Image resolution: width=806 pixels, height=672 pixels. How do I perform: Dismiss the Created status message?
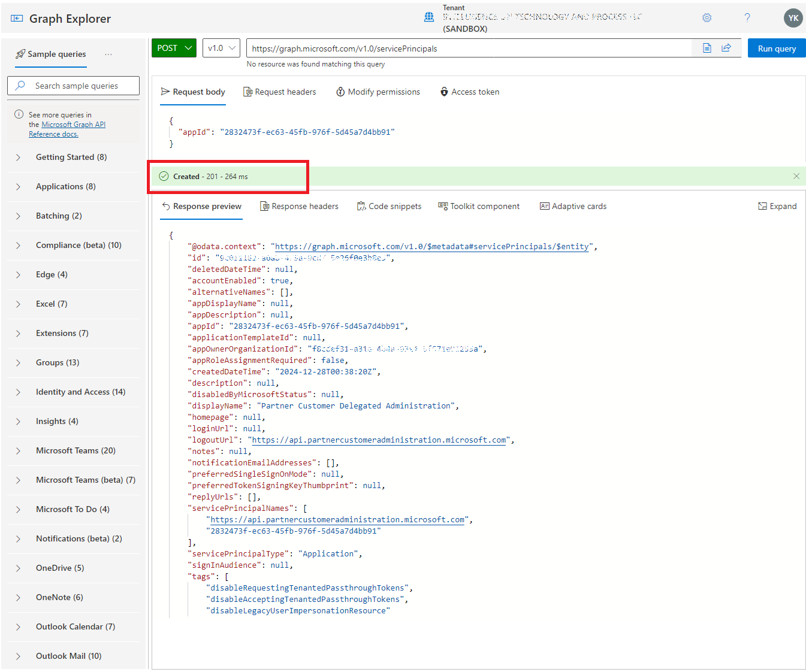[x=796, y=176]
